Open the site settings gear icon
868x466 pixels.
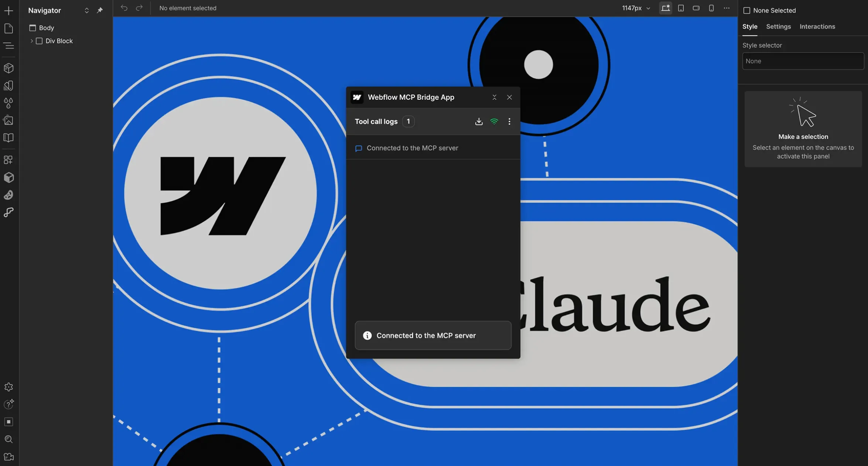click(x=8, y=387)
